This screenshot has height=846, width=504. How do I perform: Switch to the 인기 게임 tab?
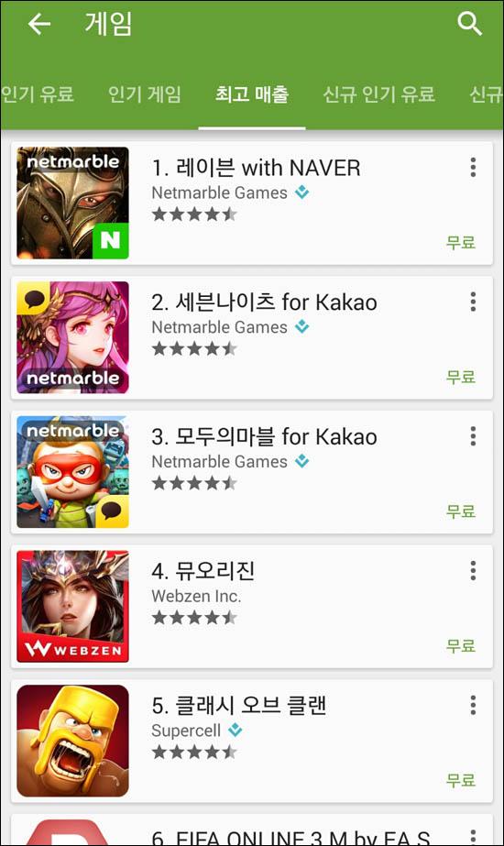145,94
